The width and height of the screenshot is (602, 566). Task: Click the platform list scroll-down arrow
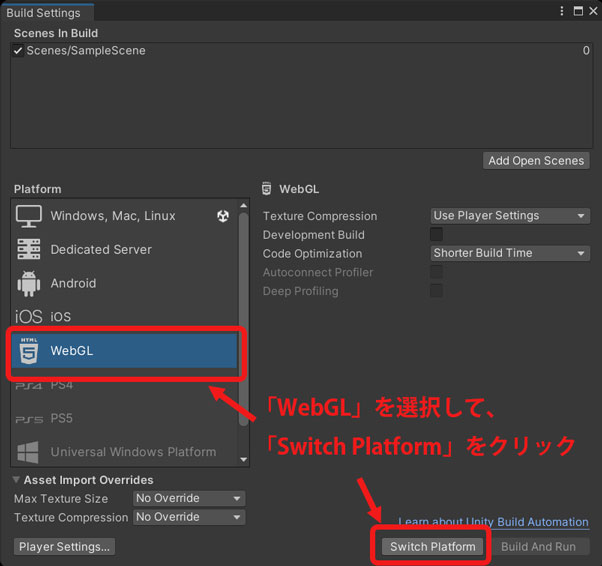(x=243, y=459)
